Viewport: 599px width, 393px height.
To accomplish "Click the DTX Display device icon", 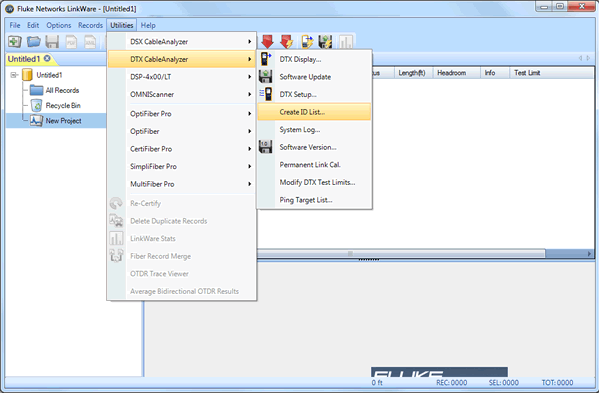I will pyautogui.click(x=266, y=59).
